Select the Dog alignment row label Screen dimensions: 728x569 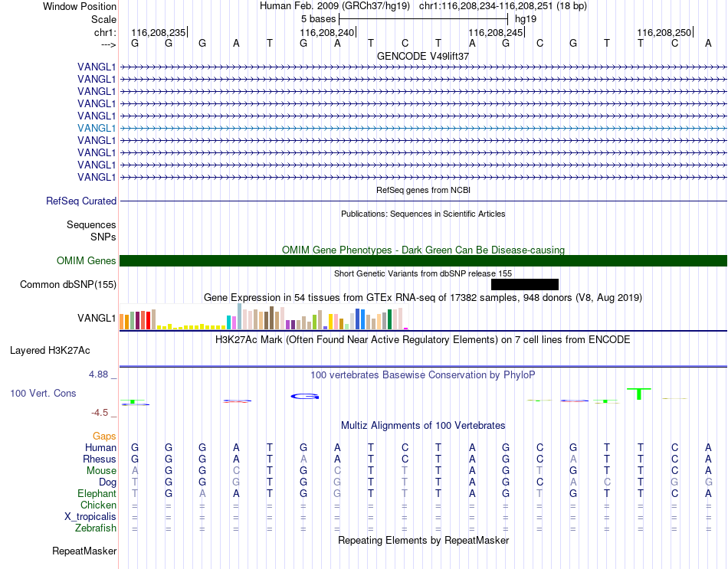[x=108, y=482]
